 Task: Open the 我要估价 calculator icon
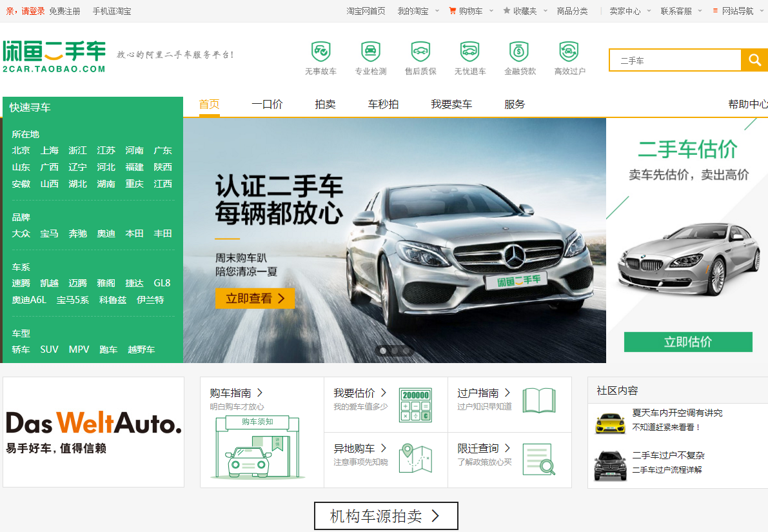[x=415, y=404]
